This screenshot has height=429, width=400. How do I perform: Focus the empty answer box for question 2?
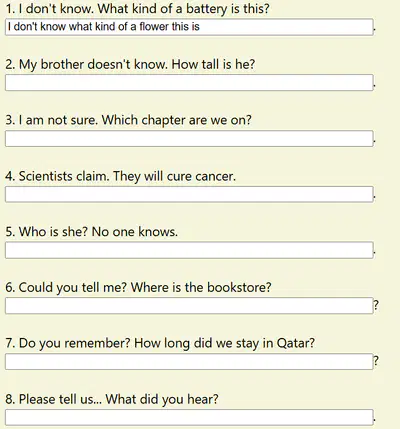[x=189, y=83]
